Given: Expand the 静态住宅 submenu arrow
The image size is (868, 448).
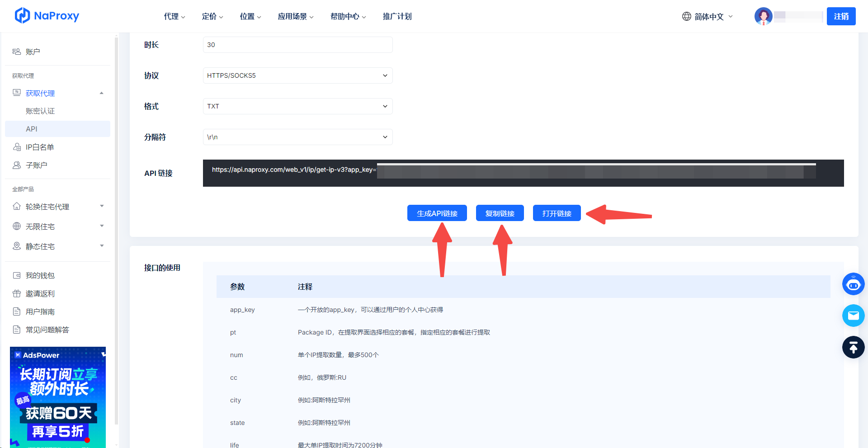Looking at the screenshot, I should click(x=102, y=246).
